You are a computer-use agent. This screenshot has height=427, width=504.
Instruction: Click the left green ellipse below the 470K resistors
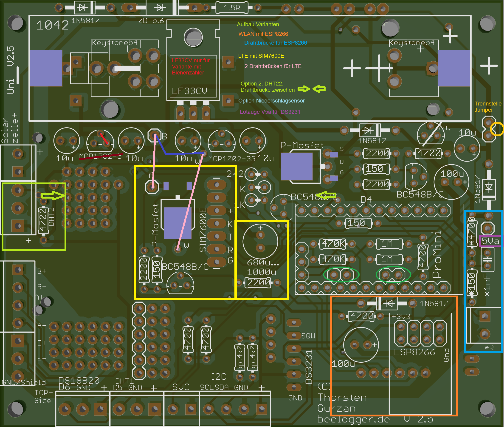click(x=341, y=274)
